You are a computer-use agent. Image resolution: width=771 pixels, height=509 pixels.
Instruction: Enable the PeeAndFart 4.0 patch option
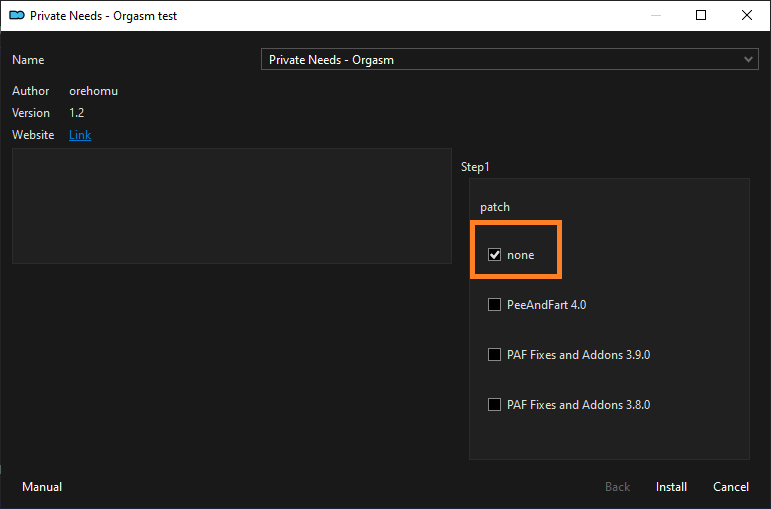[494, 305]
